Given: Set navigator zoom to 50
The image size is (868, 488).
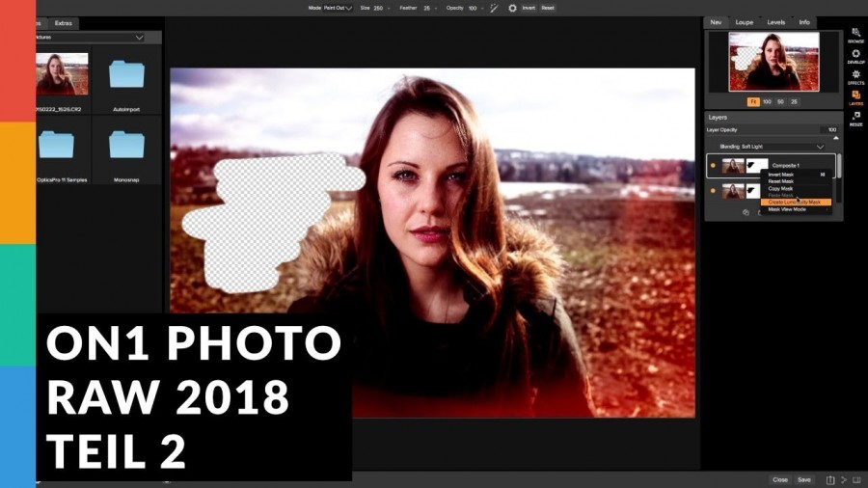Looking at the screenshot, I should point(780,102).
